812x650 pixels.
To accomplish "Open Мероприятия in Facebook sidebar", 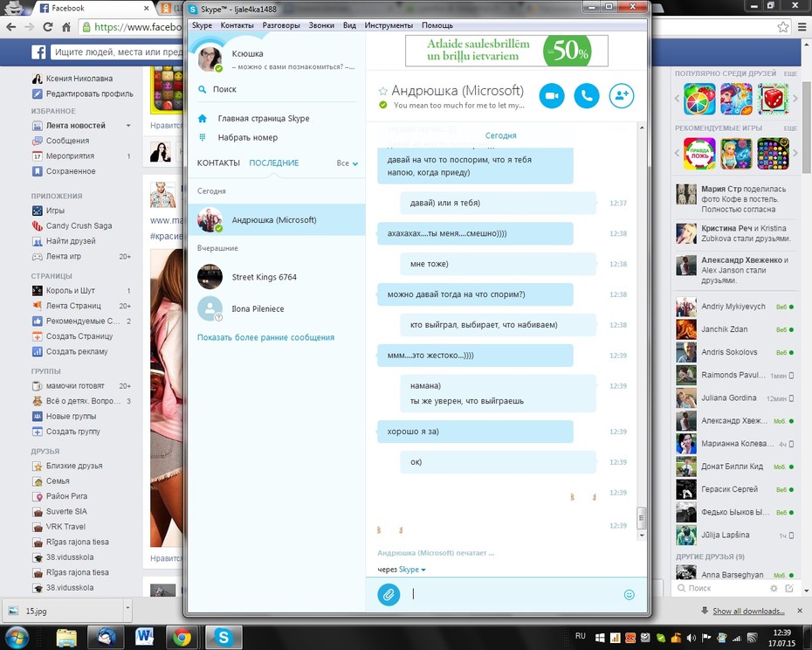I will 70,156.
